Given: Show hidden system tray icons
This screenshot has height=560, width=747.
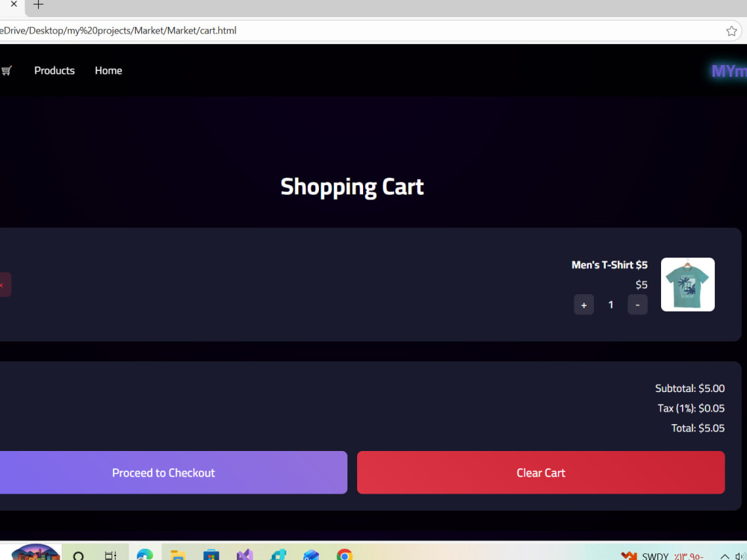Looking at the screenshot, I should coord(724,556).
